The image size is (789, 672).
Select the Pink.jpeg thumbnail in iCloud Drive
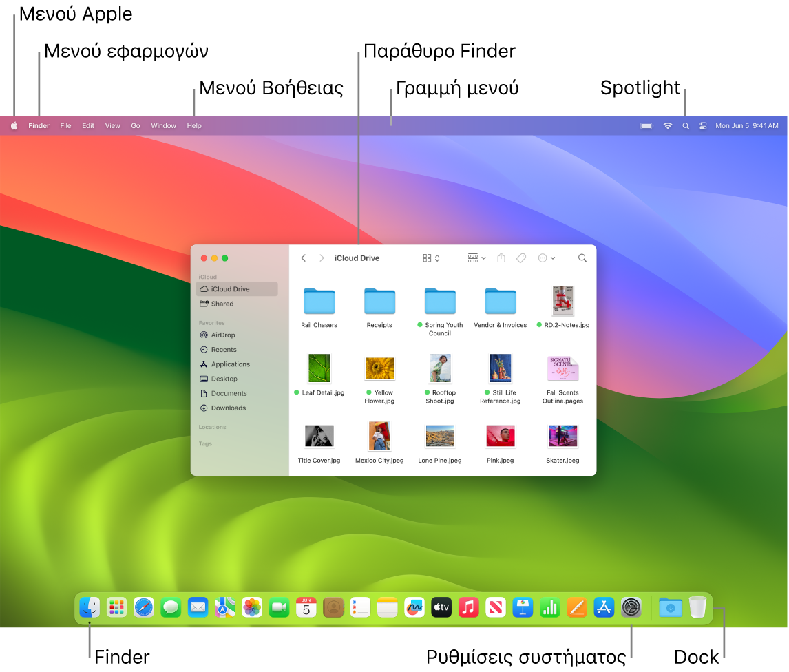501,437
